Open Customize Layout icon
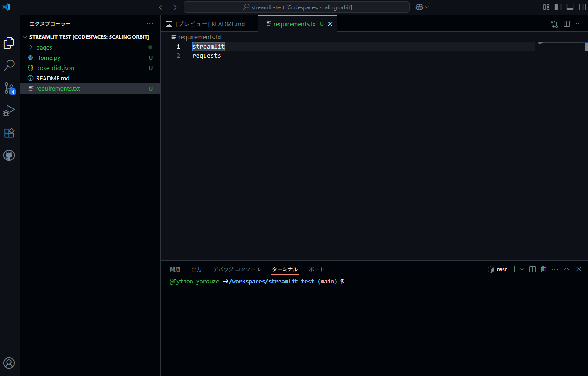588x376 pixels. (546, 7)
